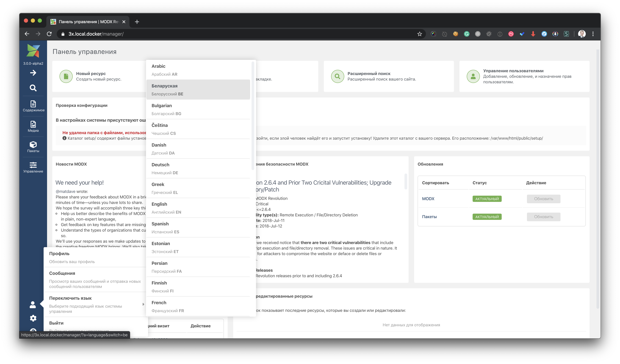This screenshot has height=364, width=620.
Task: Click the user profile icon in the sidebar
Action: coord(33,305)
